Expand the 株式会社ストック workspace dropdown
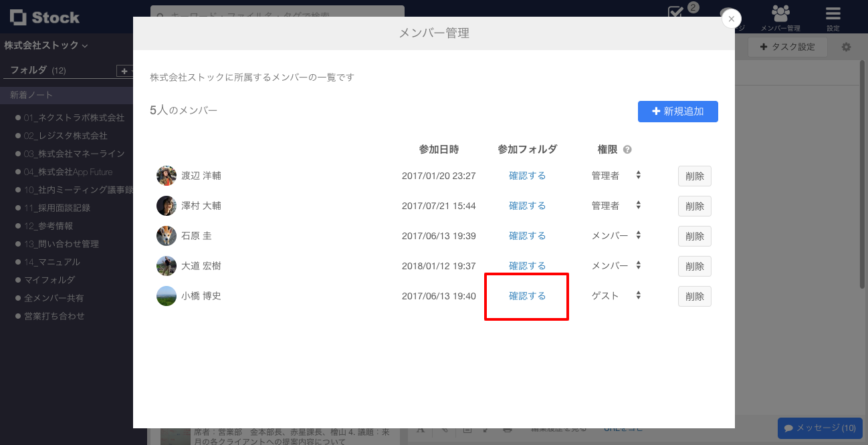Viewport: 868px width, 445px height. coord(41,45)
